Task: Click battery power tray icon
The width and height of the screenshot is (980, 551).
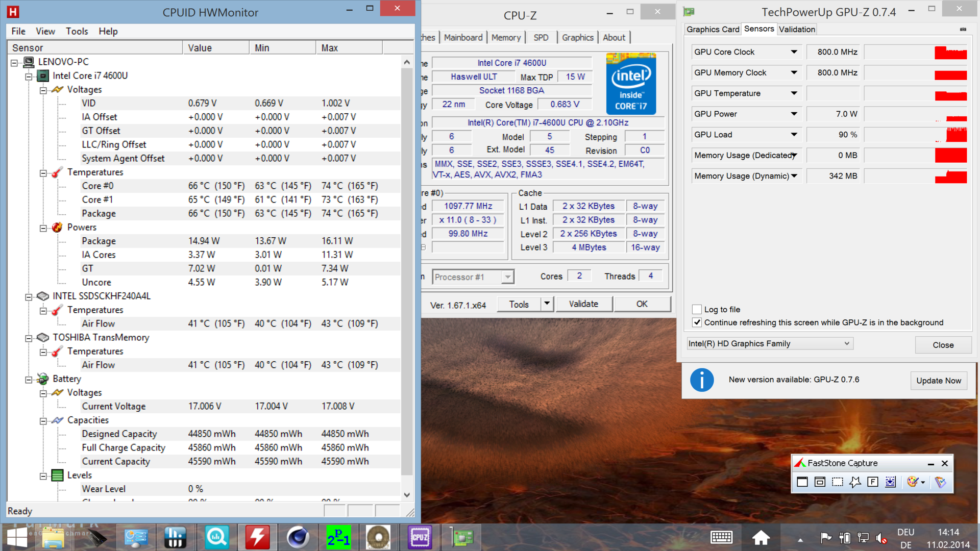Action: click(x=845, y=538)
